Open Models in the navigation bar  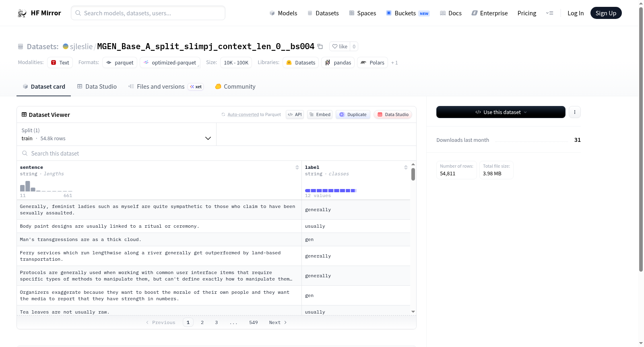coord(283,13)
